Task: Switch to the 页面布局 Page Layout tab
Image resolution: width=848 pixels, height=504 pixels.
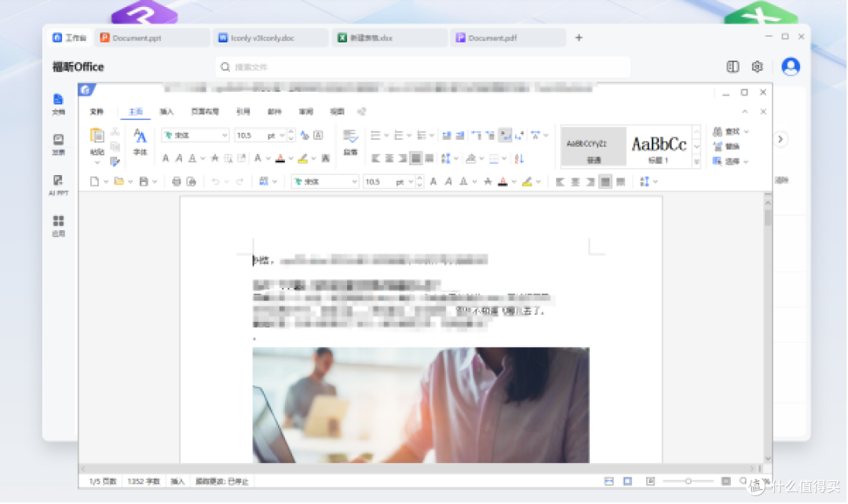Action: pos(205,111)
